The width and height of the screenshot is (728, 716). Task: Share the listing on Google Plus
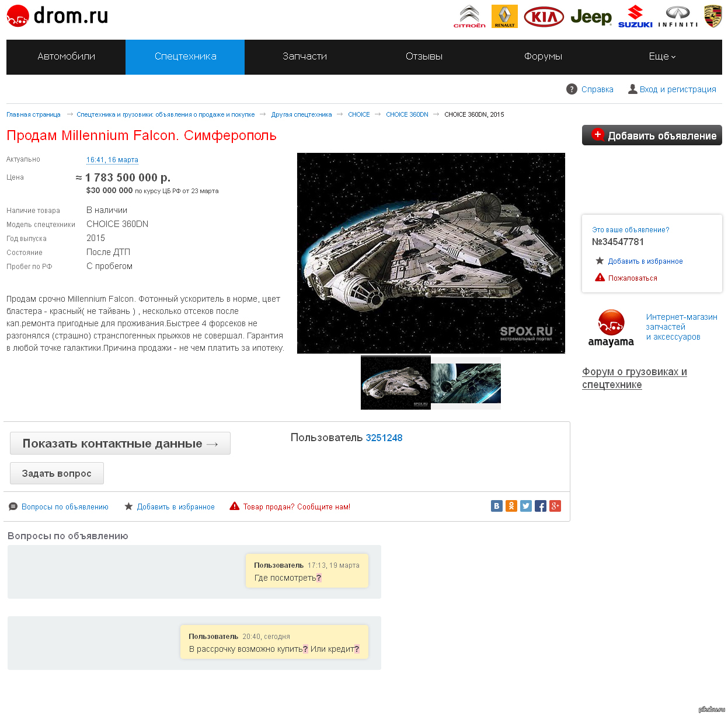[x=555, y=506]
